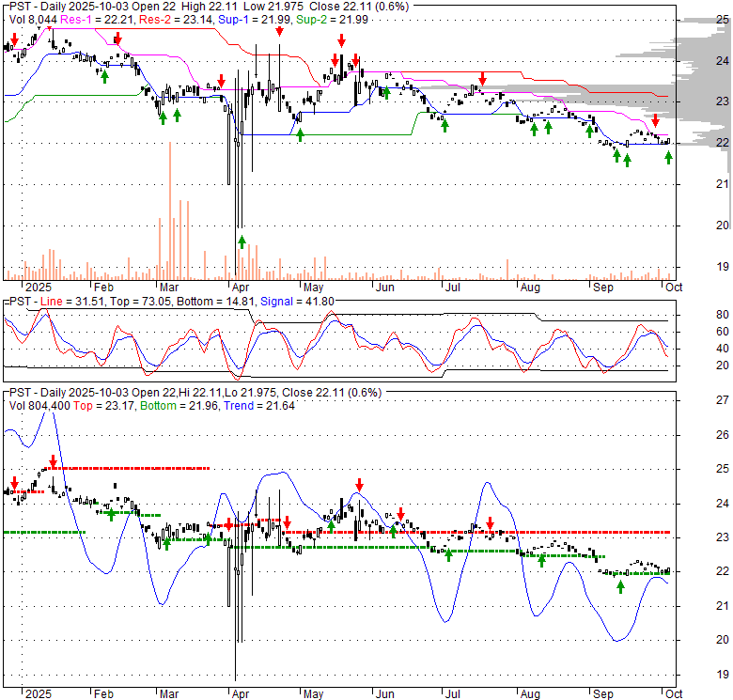The width and height of the screenshot is (733, 700).
Task: Click the rightmost green up arrow in top chart
Action: pyautogui.click(x=668, y=157)
